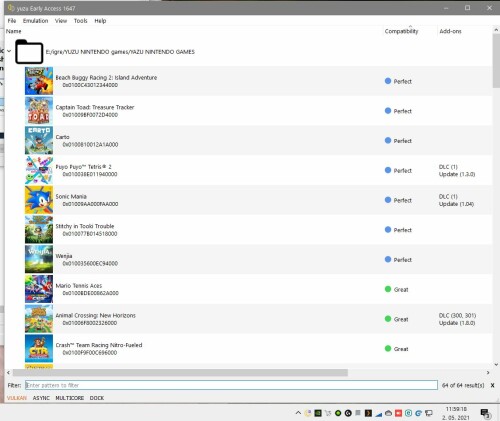Click the Animal Crossing: New Horizons icon
Image resolution: width=500 pixels, height=421 pixels.
[x=39, y=319]
